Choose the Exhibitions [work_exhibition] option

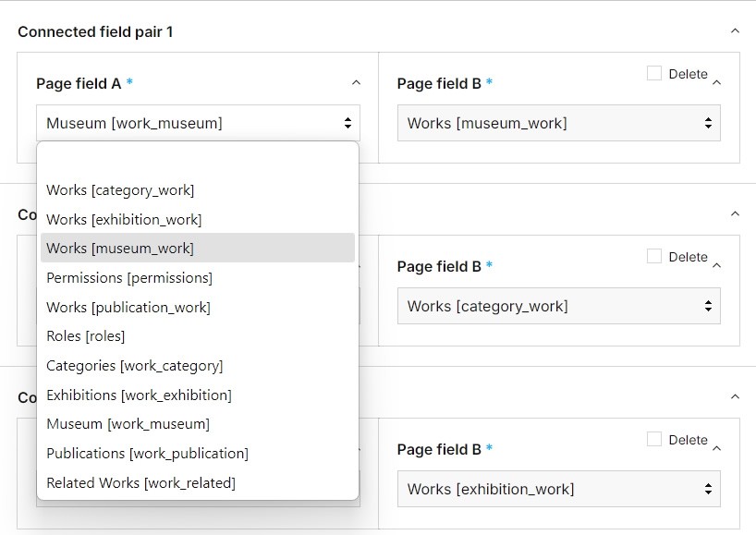coord(139,395)
